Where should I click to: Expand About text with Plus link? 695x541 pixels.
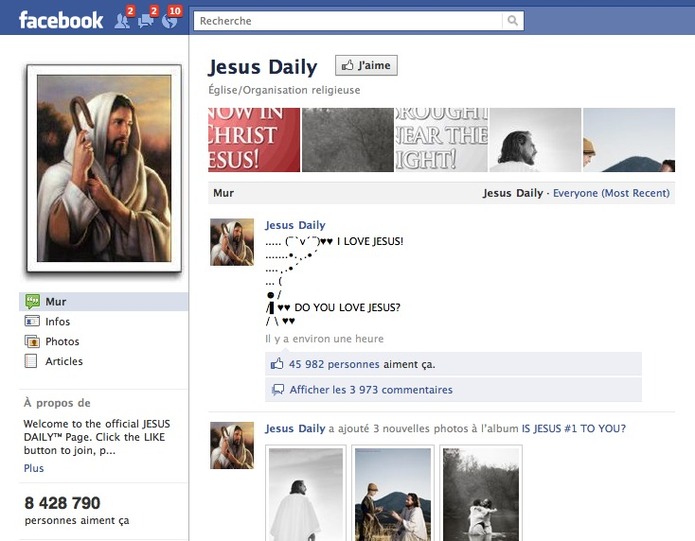[x=34, y=468]
